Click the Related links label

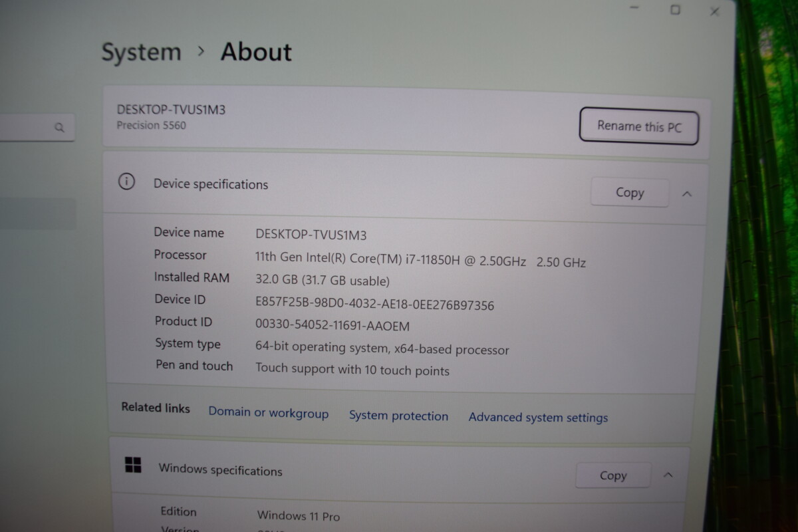click(156, 408)
